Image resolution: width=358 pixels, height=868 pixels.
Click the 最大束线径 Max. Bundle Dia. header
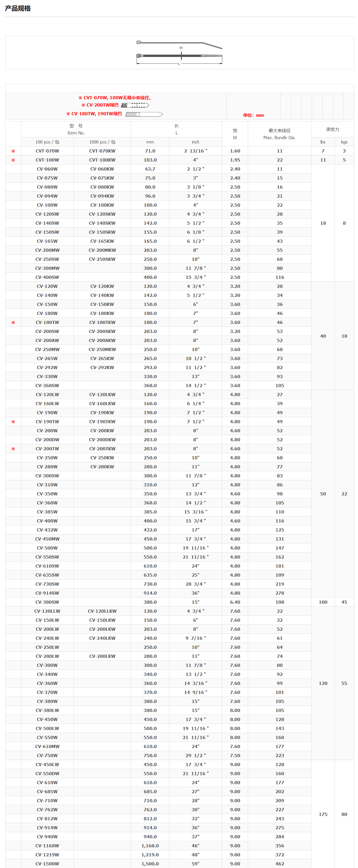point(279,134)
